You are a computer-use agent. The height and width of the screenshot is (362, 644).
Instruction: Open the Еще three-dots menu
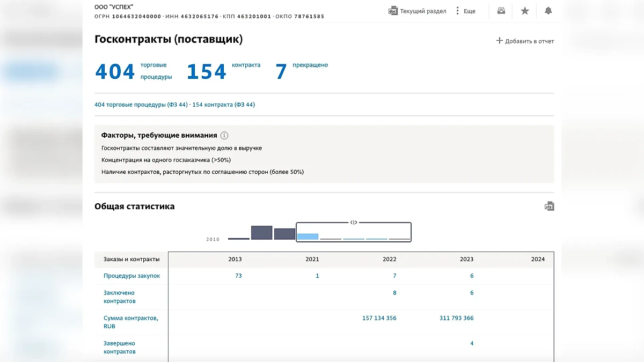click(457, 11)
